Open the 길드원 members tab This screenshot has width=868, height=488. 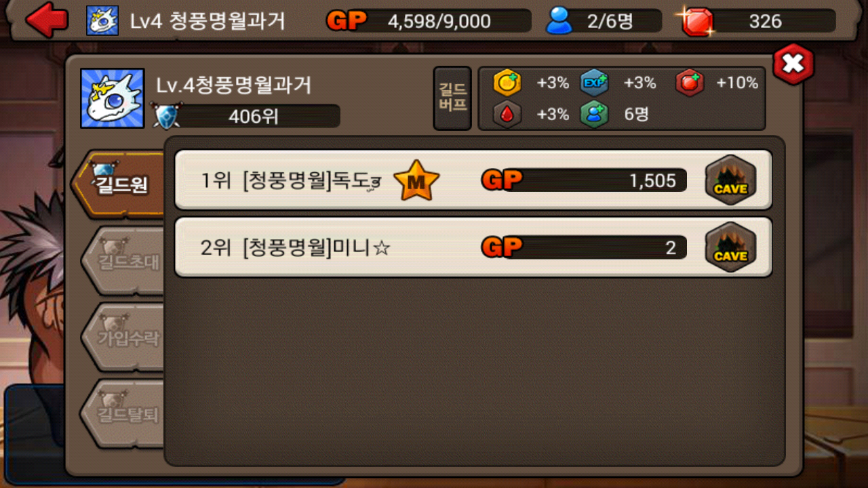tap(120, 184)
